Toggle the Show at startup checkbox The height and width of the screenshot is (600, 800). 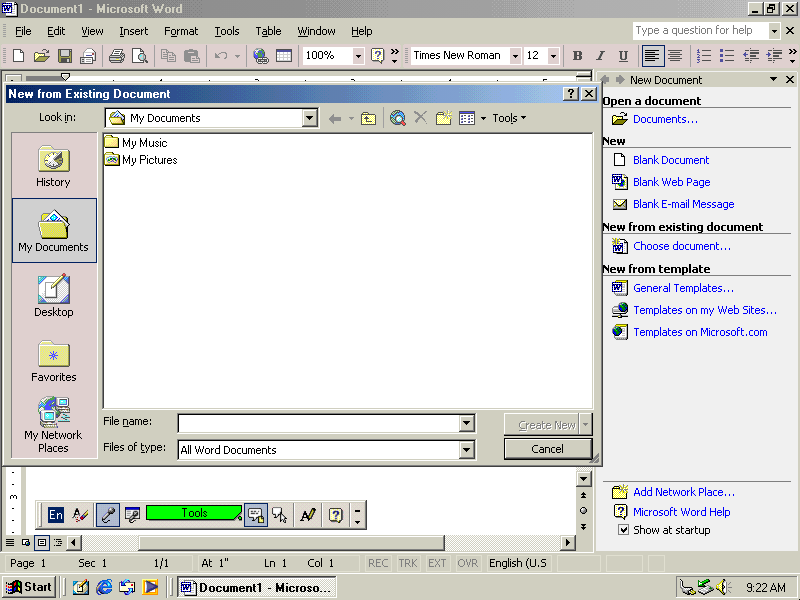pos(623,530)
